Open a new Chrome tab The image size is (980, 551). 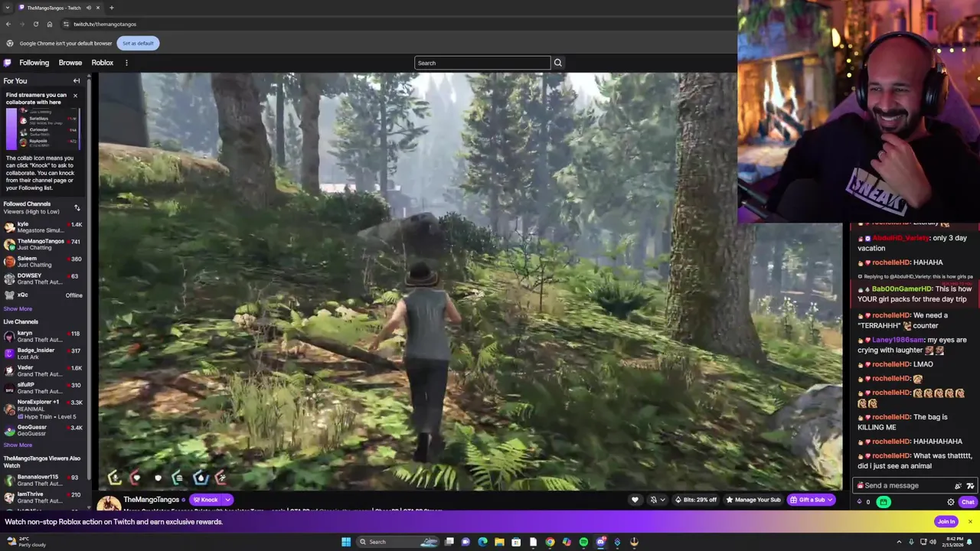point(112,8)
